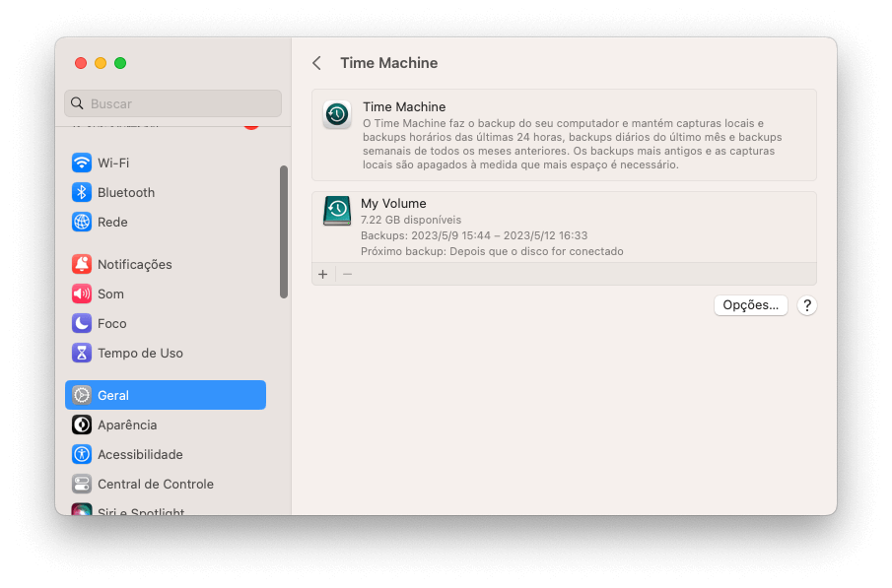
Task: Click the Acessibilidade icon
Action: point(82,454)
